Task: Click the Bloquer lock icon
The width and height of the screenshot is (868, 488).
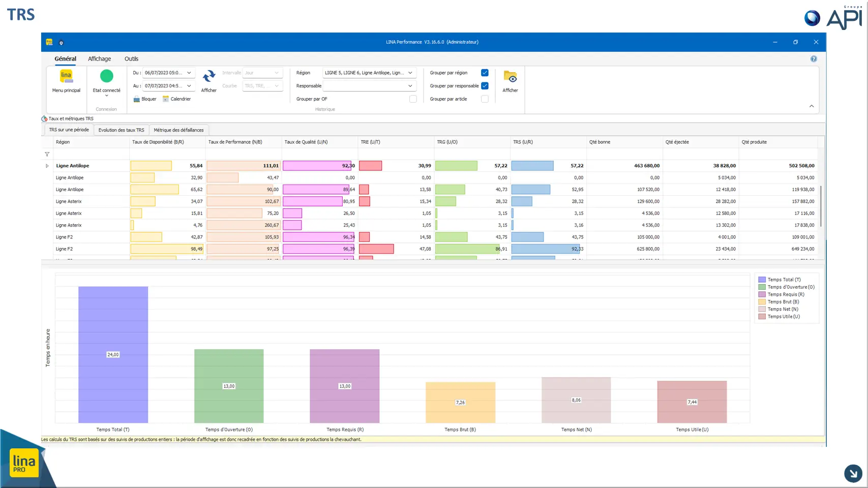Action: coord(137,99)
